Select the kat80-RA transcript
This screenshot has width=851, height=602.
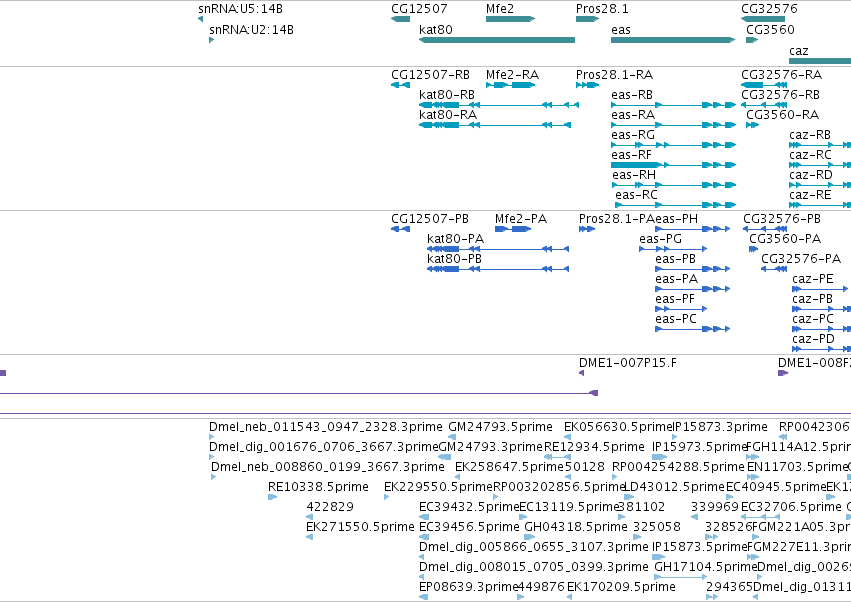pos(495,125)
